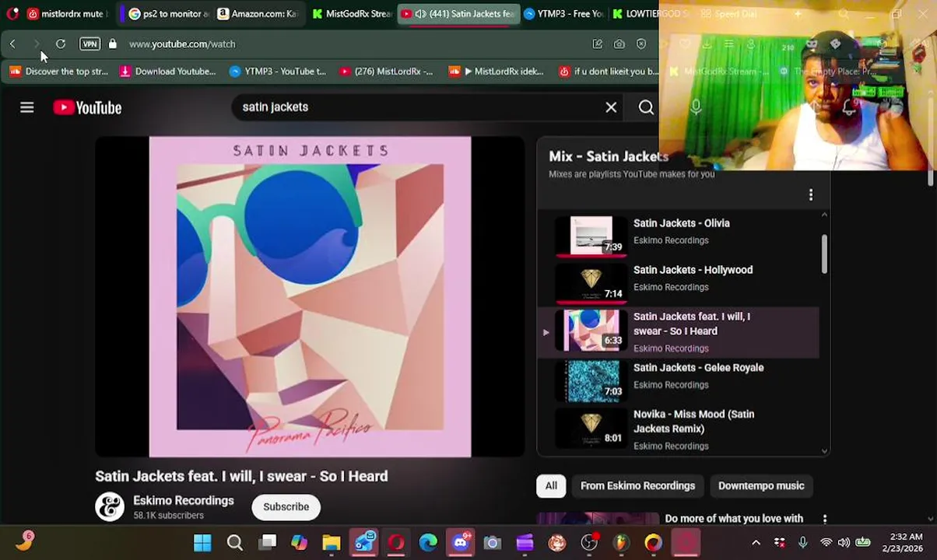Image resolution: width=937 pixels, height=560 pixels.
Task: Open Windows taskbar search
Action: click(234, 543)
